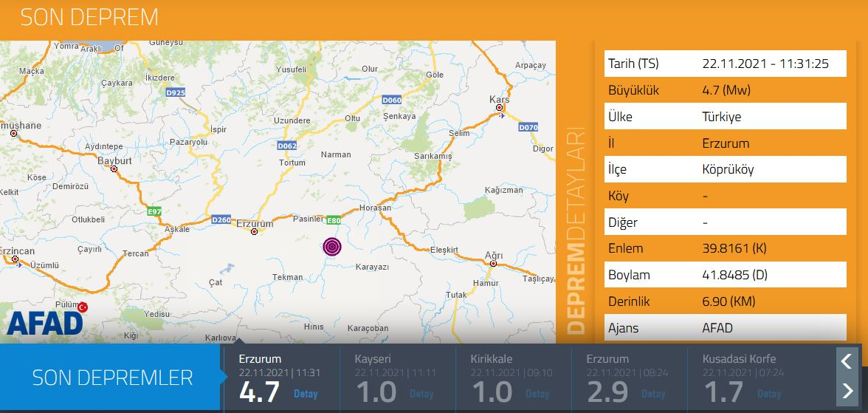The height and width of the screenshot is (413, 868).
Task: Click the green E97 road shield
Action: (154, 211)
